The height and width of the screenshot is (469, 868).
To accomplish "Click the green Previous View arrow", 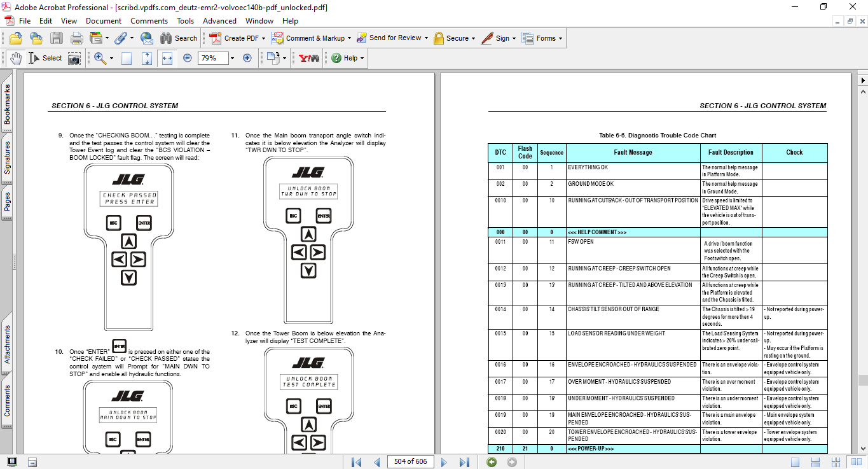I will (492, 462).
